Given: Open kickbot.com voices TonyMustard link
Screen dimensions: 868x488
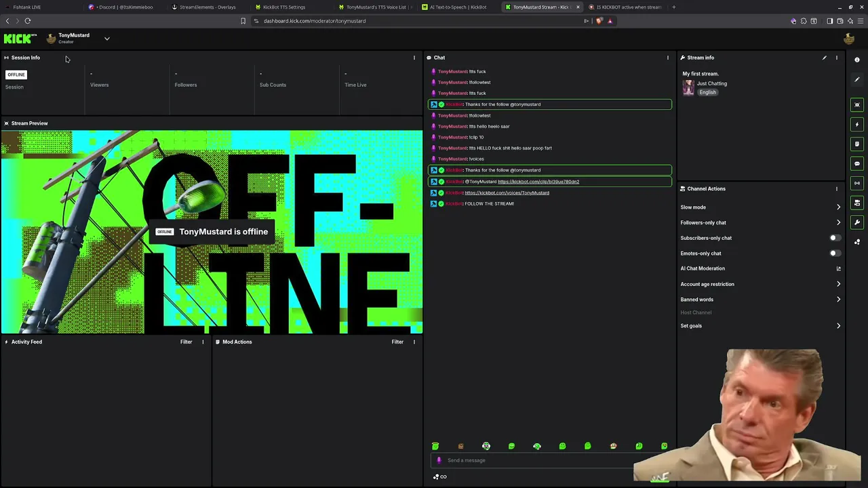Looking at the screenshot, I should (x=507, y=192).
